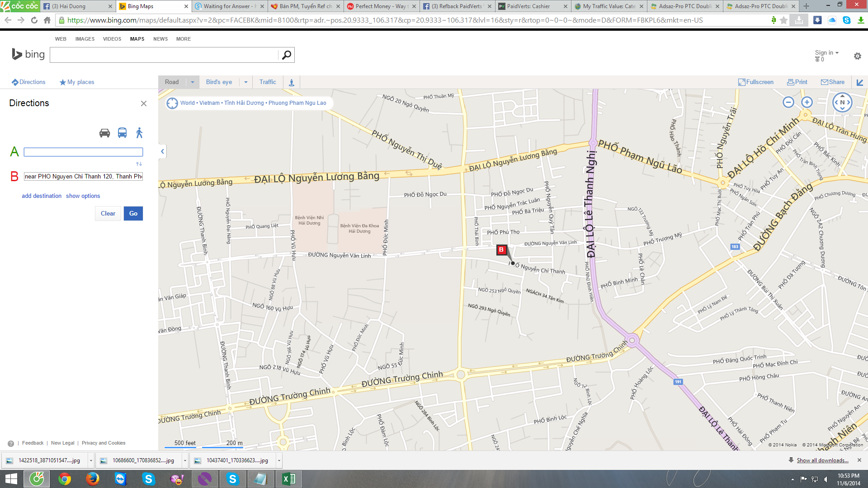Open the Sign in dropdown
This screenshot has width=868, height=488.
(x=826, y=53)
